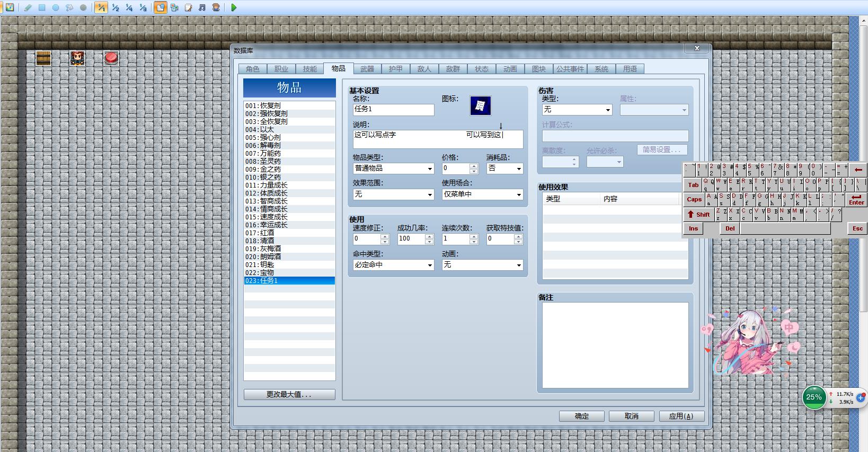Set map zoom to 1/8 scale
Image resolution: width=868 pixels, height=452 pixels.
coord(143,7)
